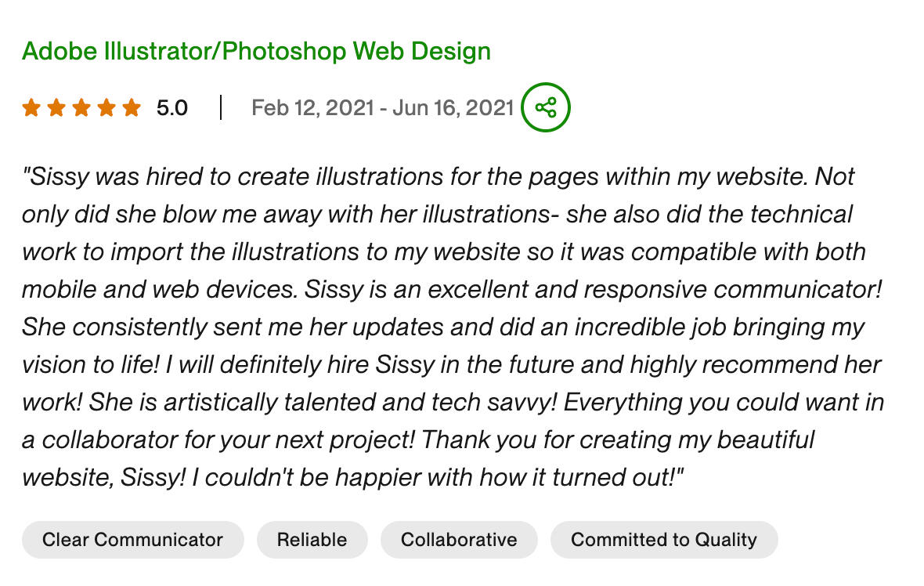The image size is (924, 586).
Task: Click the Jun 16, 2021 end date
Action: [453, 107]
